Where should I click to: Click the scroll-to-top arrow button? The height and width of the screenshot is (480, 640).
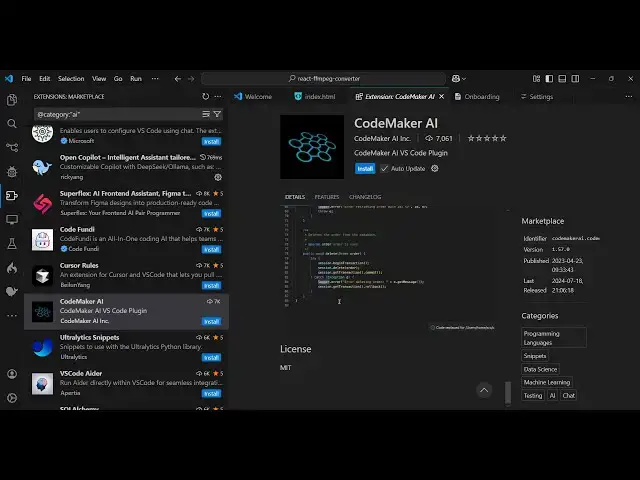[484, 390]
